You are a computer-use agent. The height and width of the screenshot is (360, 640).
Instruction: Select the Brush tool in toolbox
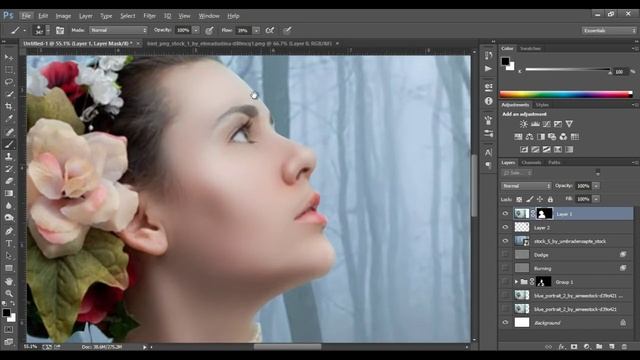pyautogui.click(x=9, y=144)
